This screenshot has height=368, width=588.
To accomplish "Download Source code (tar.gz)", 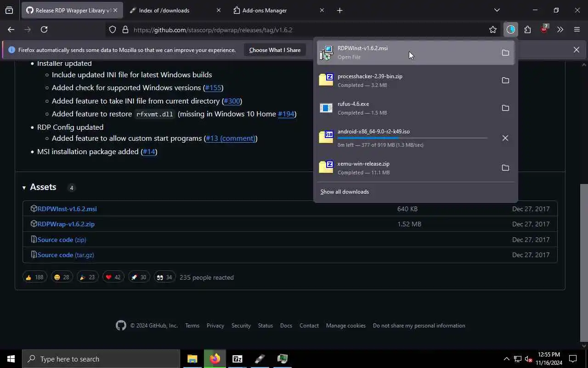I will click(66, 254).
